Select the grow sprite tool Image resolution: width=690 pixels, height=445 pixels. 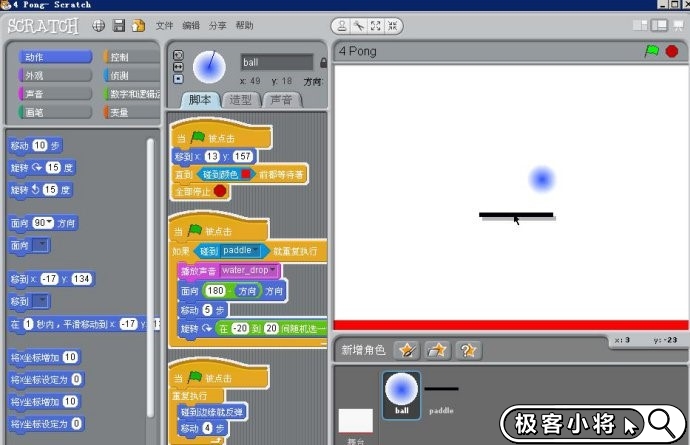[375, 25]
